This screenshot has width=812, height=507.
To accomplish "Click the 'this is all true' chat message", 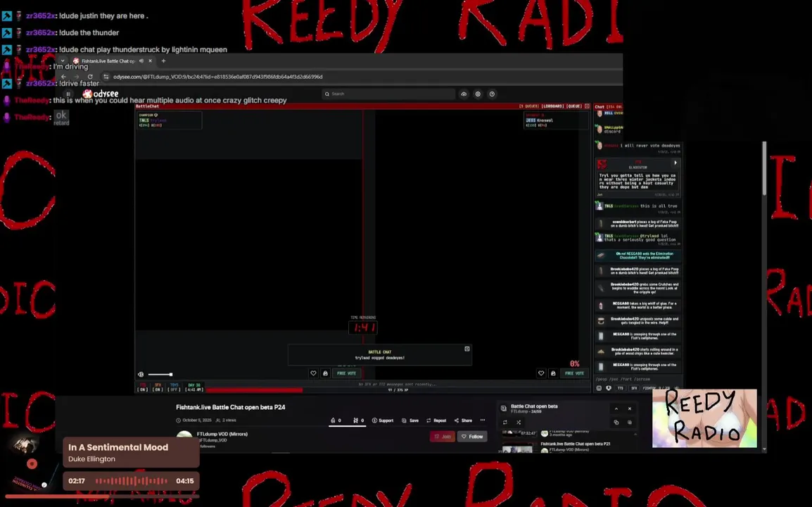I will tap(658, 206).
